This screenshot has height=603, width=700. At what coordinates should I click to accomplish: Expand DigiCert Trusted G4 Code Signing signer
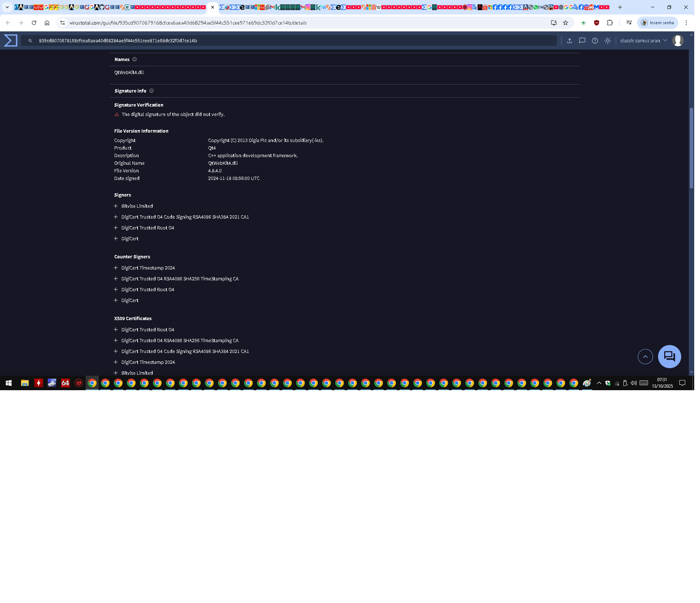coord(116,217)
